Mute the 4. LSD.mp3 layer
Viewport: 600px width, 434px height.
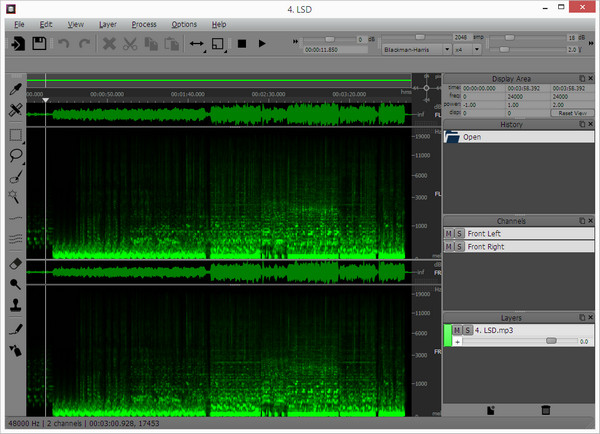coord(456,330)
